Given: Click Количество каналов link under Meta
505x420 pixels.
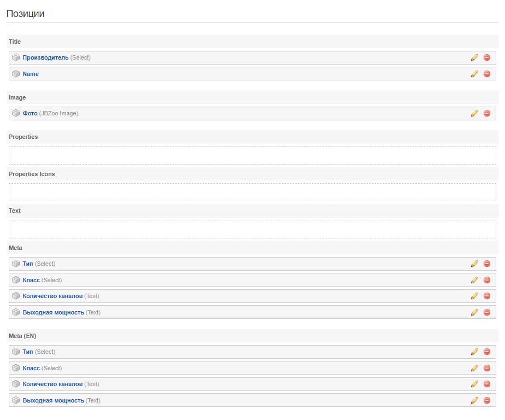Looking at the screenshot, I should [x=52, y=296].
